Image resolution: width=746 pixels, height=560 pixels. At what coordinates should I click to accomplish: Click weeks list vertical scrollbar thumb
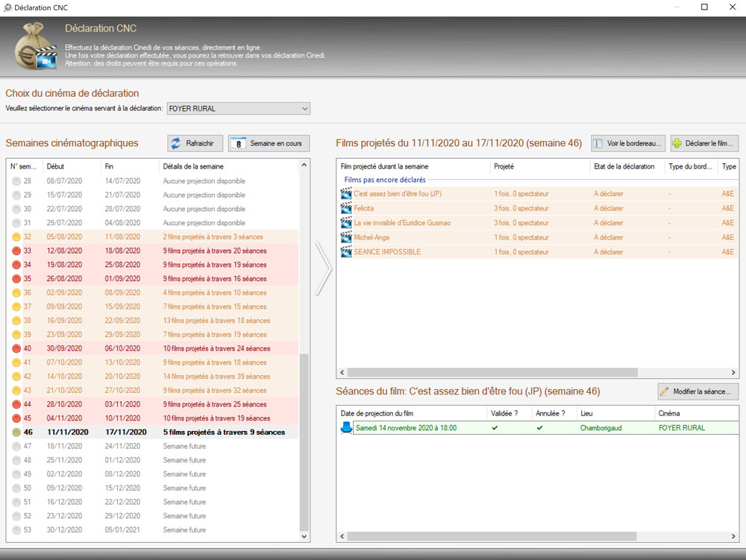tap(304, 443)
